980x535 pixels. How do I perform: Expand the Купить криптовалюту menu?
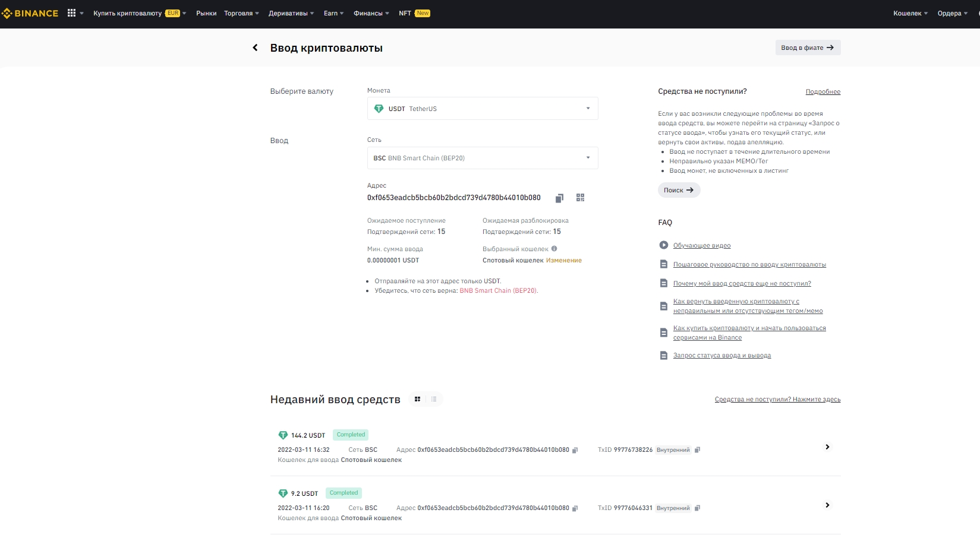140,13
